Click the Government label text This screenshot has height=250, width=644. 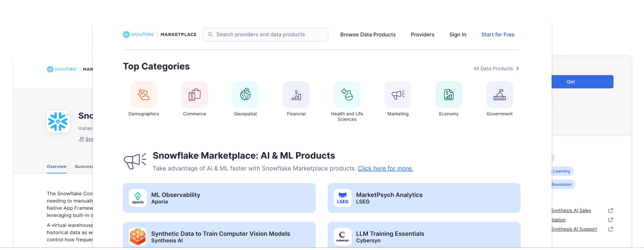pyautogui.click(x=499, y=114)
